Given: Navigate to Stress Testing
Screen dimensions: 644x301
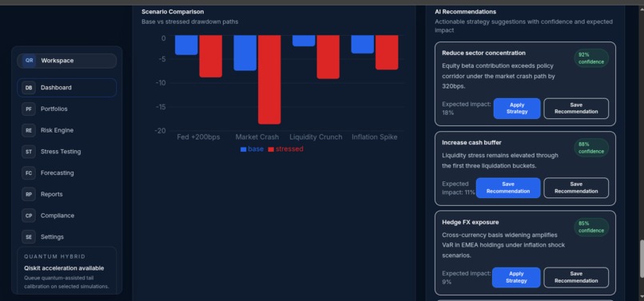Looking at the screenshot, I should [66, 152].
